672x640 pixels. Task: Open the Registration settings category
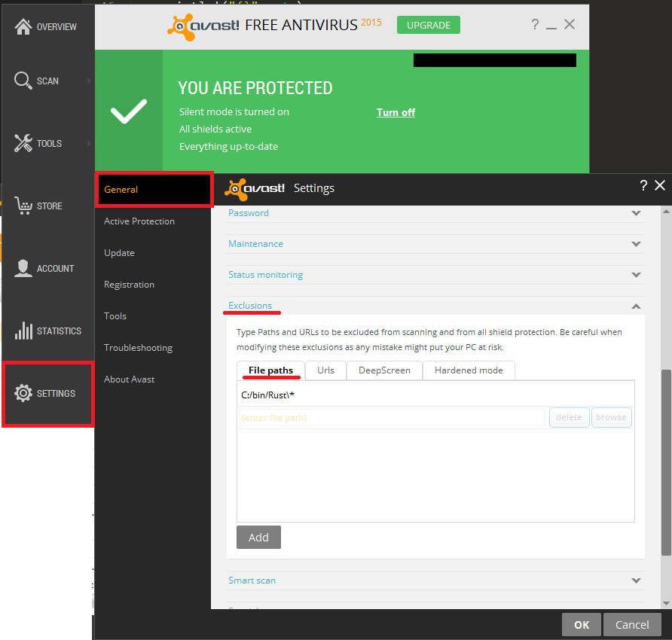tap(129, 285)
